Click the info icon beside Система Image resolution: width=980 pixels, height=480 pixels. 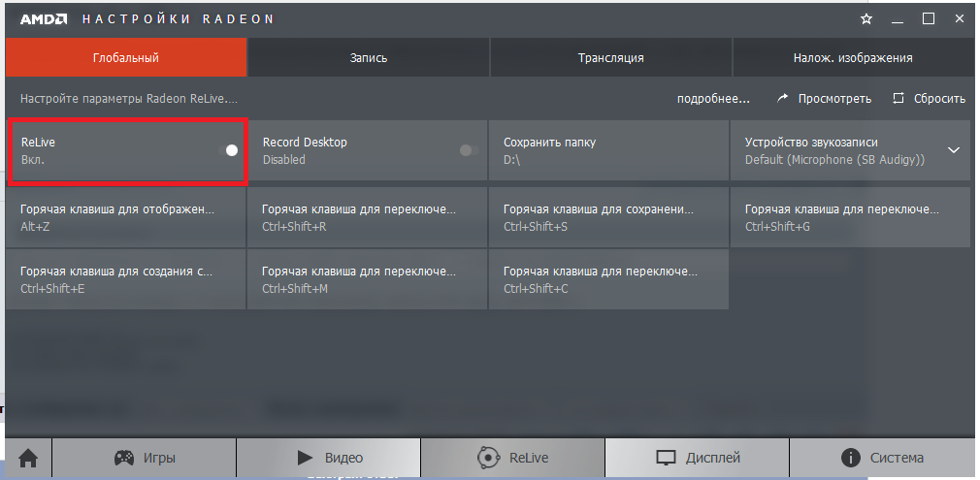click(x=850, y=458)
